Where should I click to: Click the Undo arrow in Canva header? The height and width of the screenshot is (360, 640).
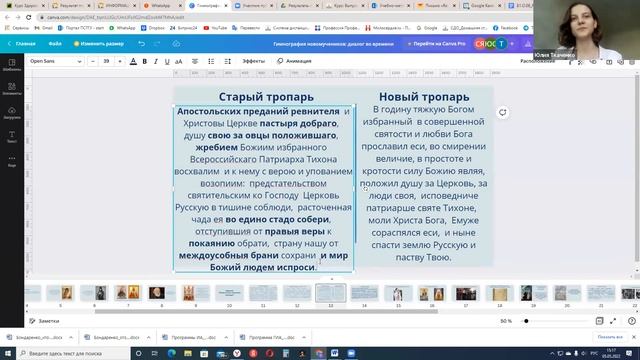142,44
